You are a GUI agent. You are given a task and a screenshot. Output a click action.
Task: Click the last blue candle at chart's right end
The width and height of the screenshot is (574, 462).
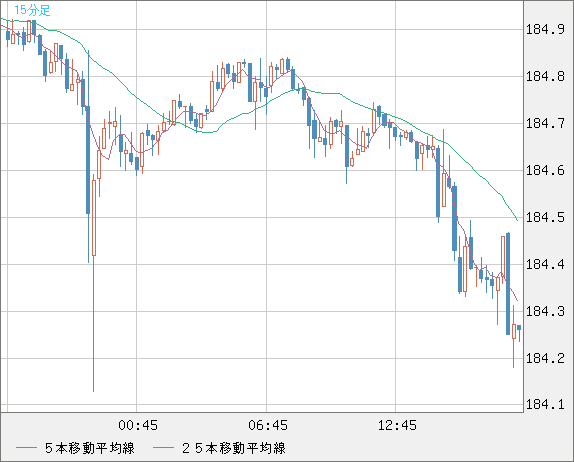(519, 333)
